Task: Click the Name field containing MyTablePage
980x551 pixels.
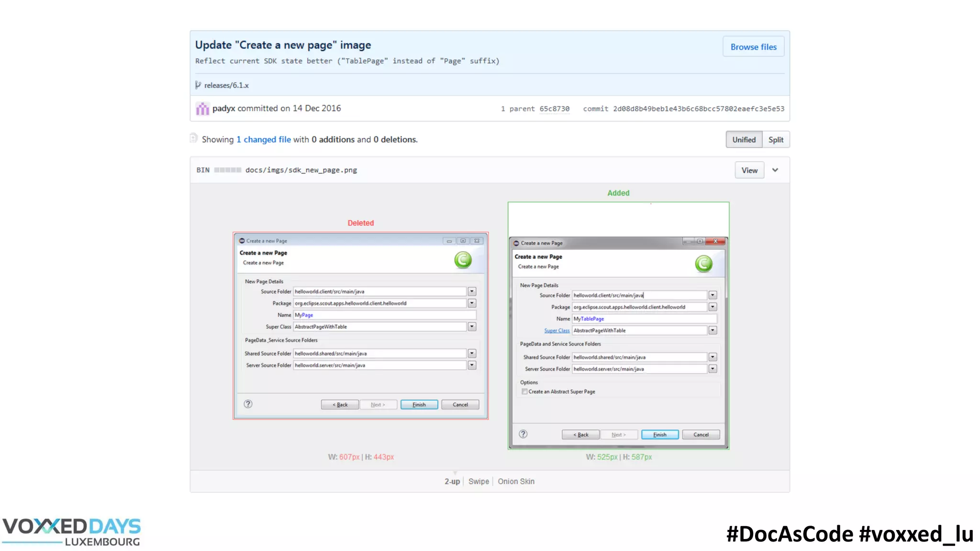Action: pos(644,319)
